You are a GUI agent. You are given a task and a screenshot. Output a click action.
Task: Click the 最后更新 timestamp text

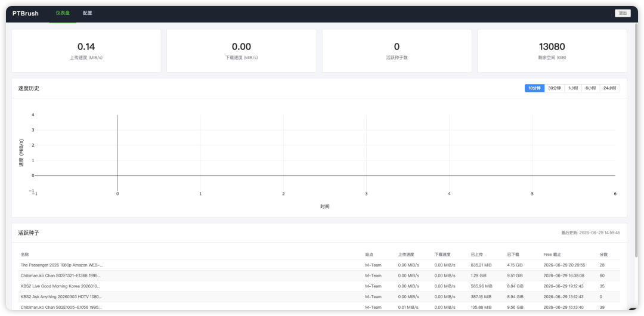click(x=590, y=233)
